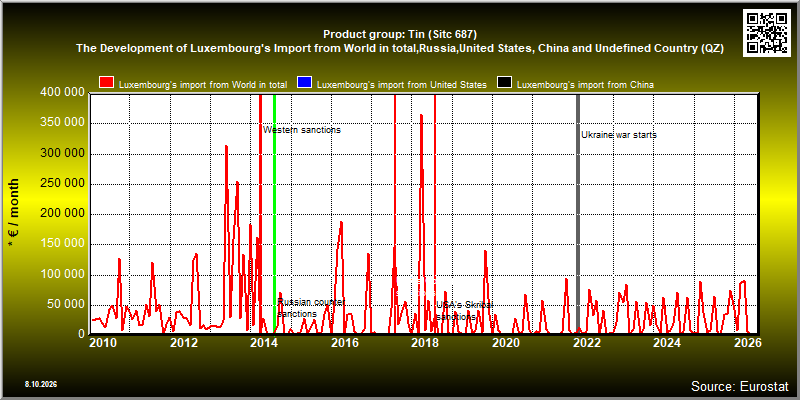Click the date stamp '8.10.2026'
The width and height of the screenshot is (800, 400).
(41, 384)
